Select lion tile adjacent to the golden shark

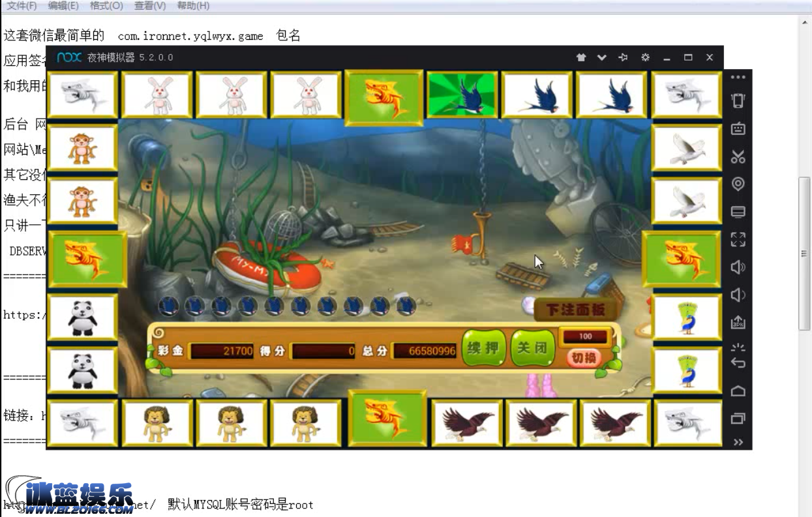click(306, 423)
